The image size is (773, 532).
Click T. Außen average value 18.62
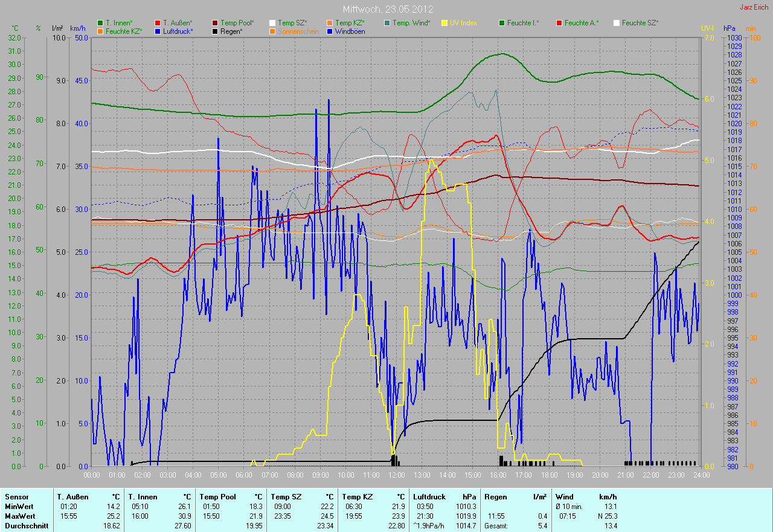click(x=112, y=526)
